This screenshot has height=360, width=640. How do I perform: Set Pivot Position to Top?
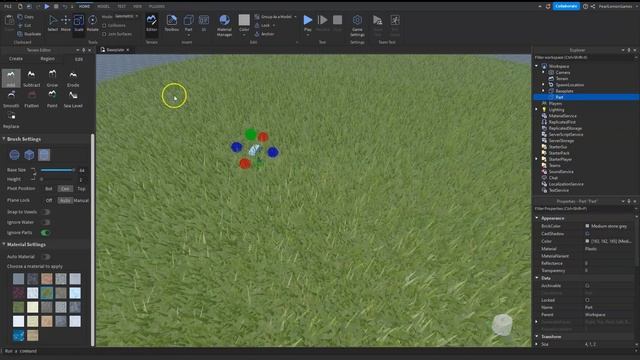[x=81, y=189]
